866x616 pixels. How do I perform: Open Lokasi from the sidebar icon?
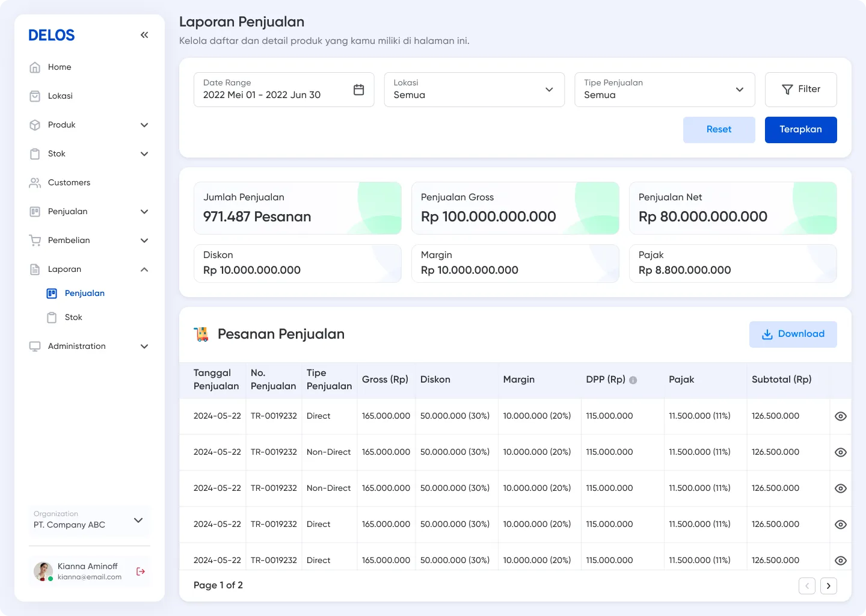35,96
